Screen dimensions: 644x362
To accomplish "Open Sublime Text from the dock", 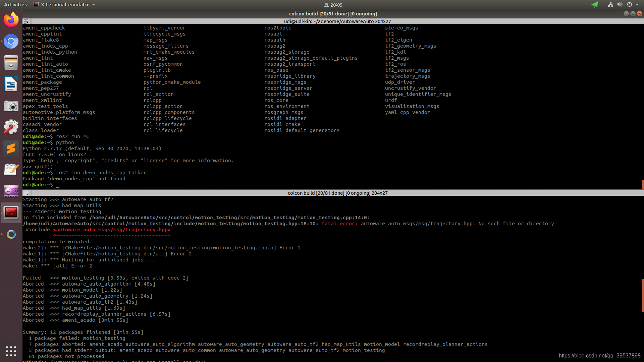I will (x=11, y=148).
